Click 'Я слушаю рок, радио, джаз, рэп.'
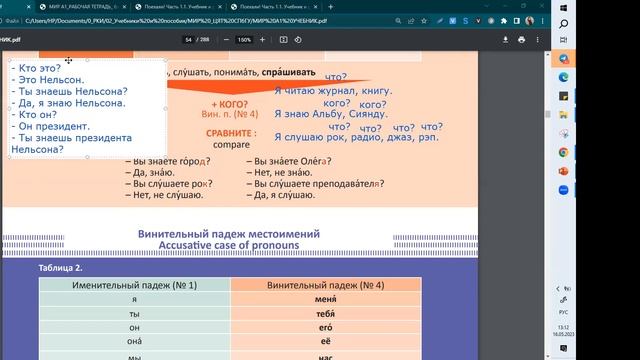Image resolution: width=640 pixels, height=360 pixels. pos(356,137)
